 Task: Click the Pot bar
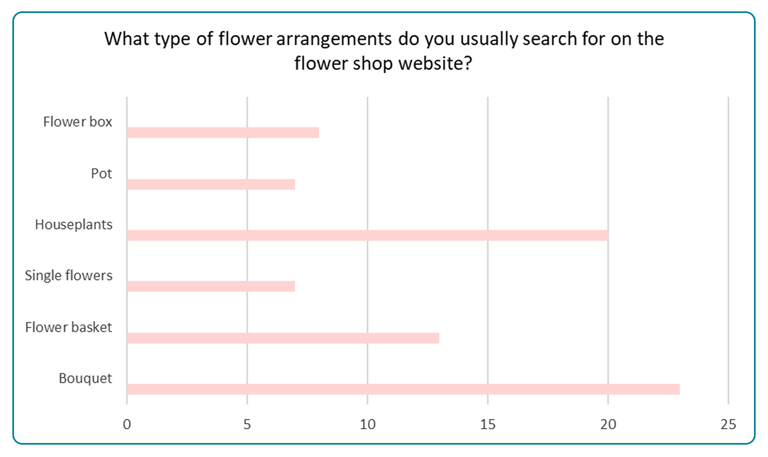(211, 184)
